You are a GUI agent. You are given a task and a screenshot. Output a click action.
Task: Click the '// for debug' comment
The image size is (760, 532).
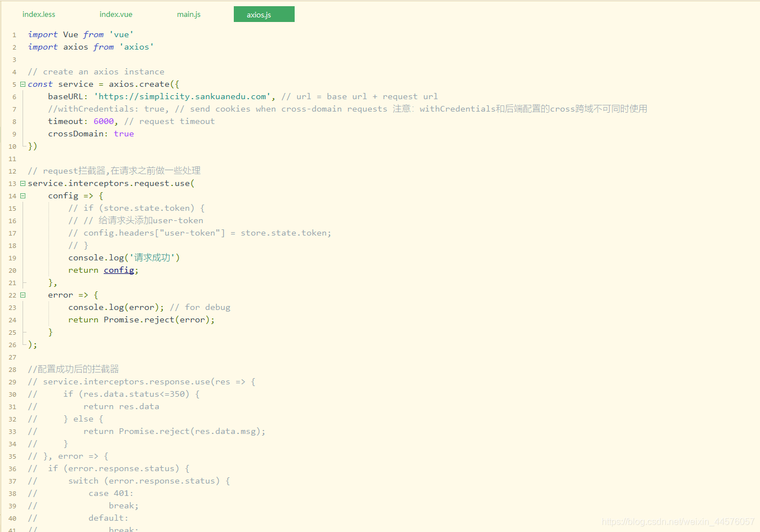click(x=200, y=307)
